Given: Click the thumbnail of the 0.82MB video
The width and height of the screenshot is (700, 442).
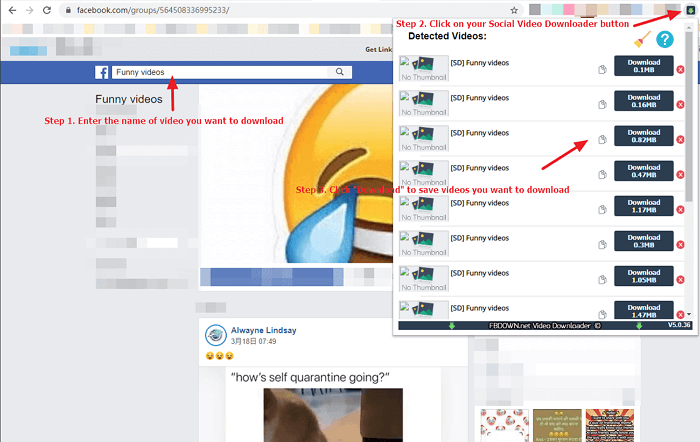Looking at the screenshot, I should [x=424, y=138].
